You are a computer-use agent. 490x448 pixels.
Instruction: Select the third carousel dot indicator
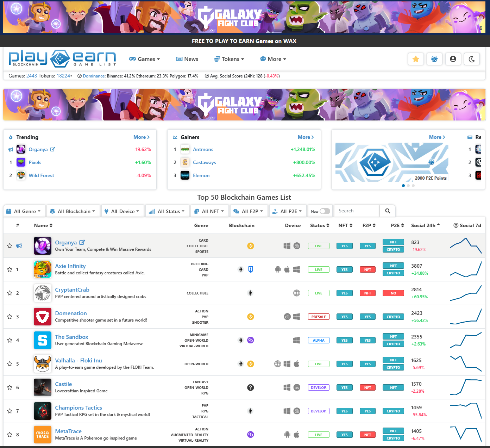413,186
